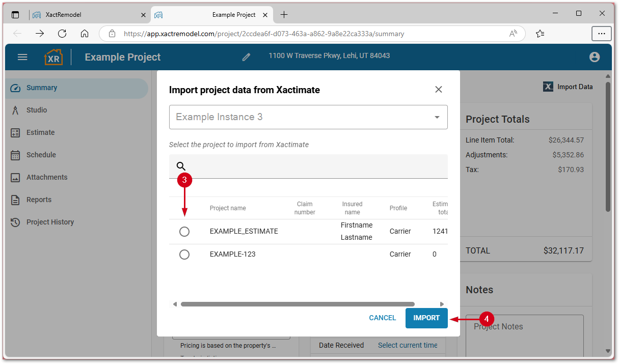Click the Line Item Total amount $26,344.57

566,140
